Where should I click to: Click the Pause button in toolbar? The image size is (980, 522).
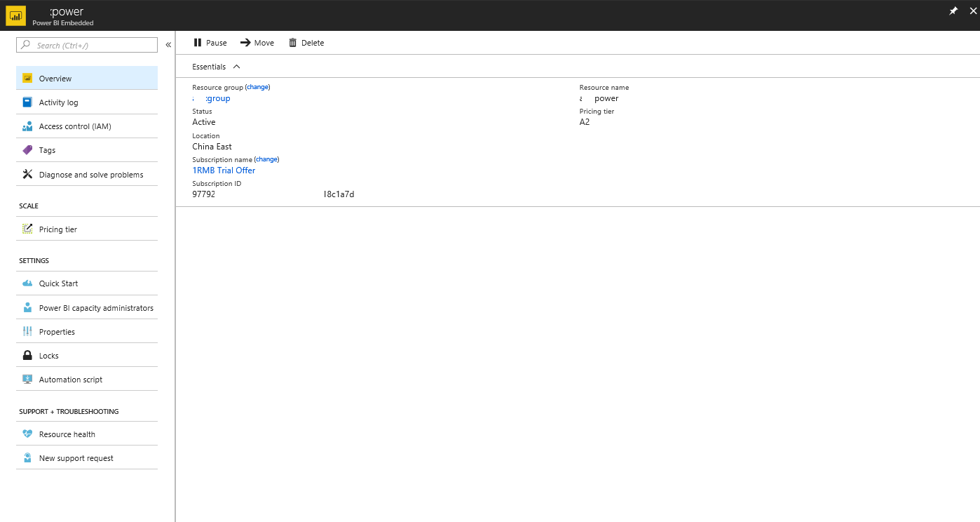(x=210, y=43)
